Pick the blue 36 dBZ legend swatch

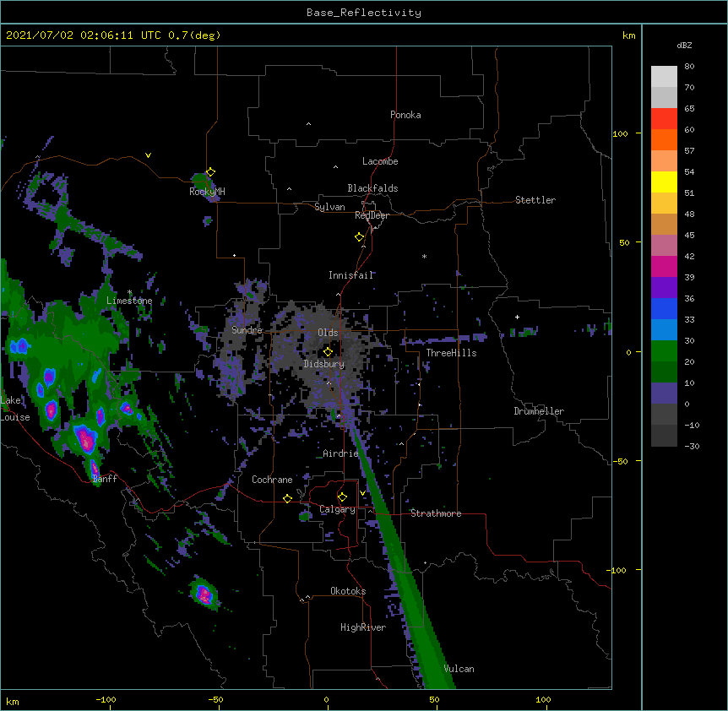664,308
